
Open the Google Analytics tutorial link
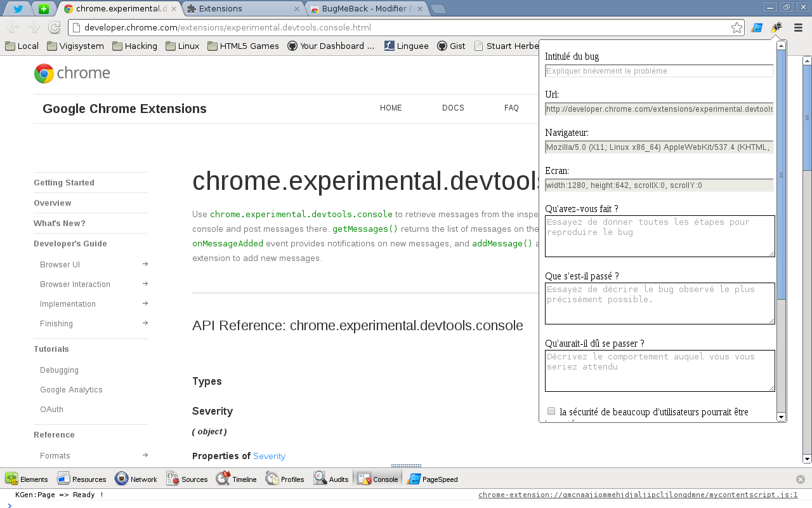click(x=71, y=390)
